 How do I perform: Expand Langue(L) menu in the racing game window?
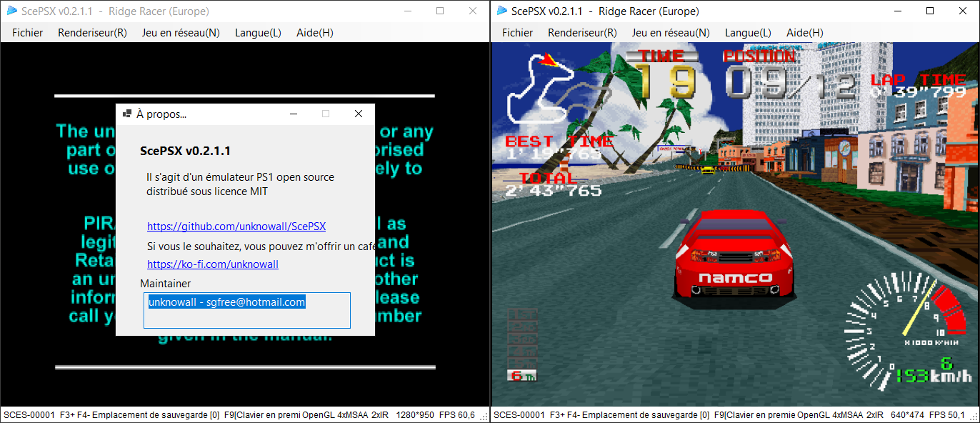tap(748, 33)
